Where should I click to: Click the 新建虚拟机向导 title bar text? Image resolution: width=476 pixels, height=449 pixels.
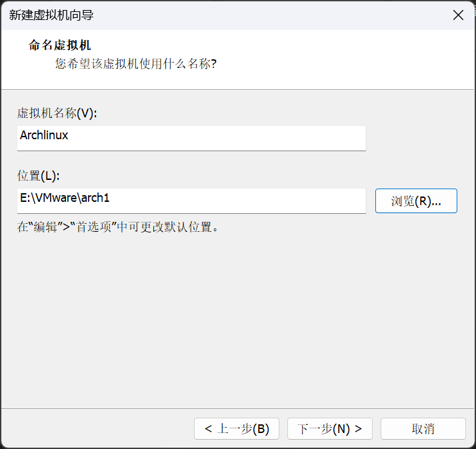51,15
